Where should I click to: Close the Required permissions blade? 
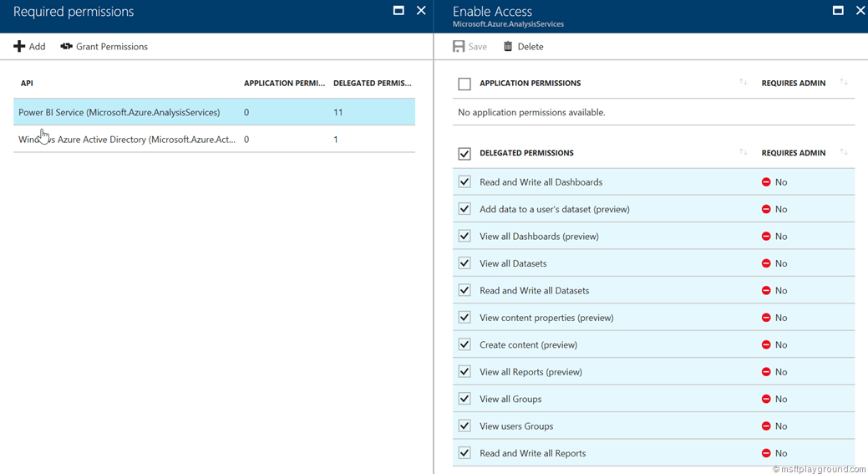[x=421, y=11]
